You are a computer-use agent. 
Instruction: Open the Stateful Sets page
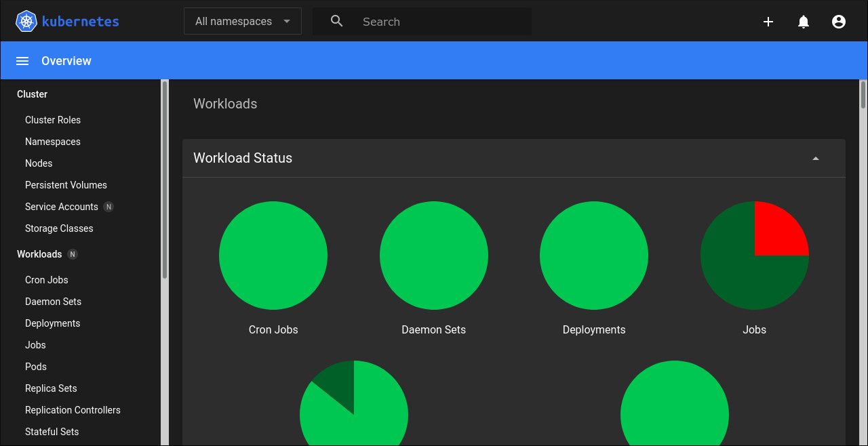point(52,432)
